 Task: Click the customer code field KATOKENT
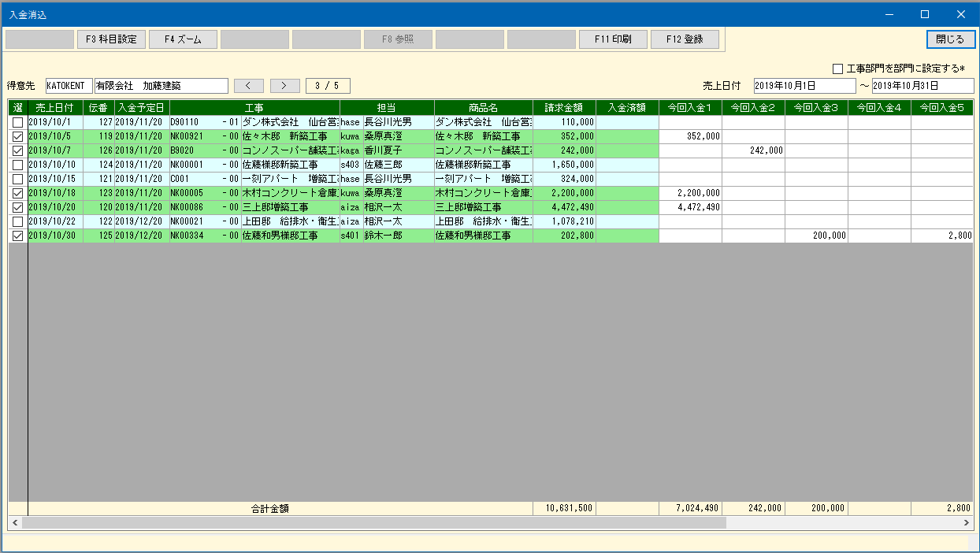(x=69, y=86)
